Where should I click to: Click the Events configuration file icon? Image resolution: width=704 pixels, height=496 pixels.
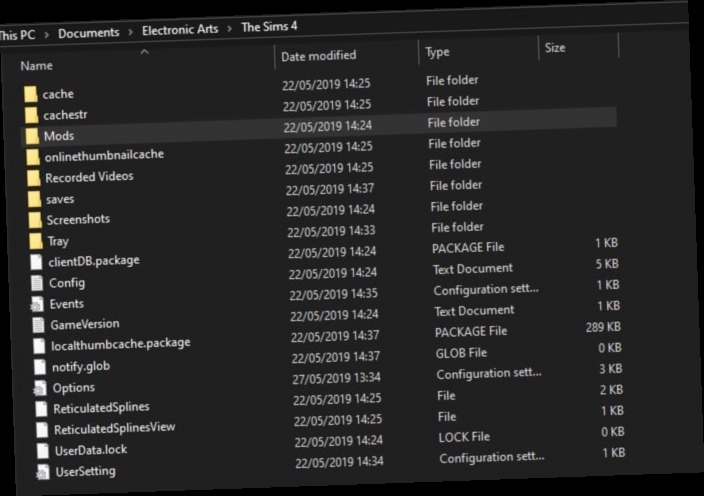click(x=37, y=304)
